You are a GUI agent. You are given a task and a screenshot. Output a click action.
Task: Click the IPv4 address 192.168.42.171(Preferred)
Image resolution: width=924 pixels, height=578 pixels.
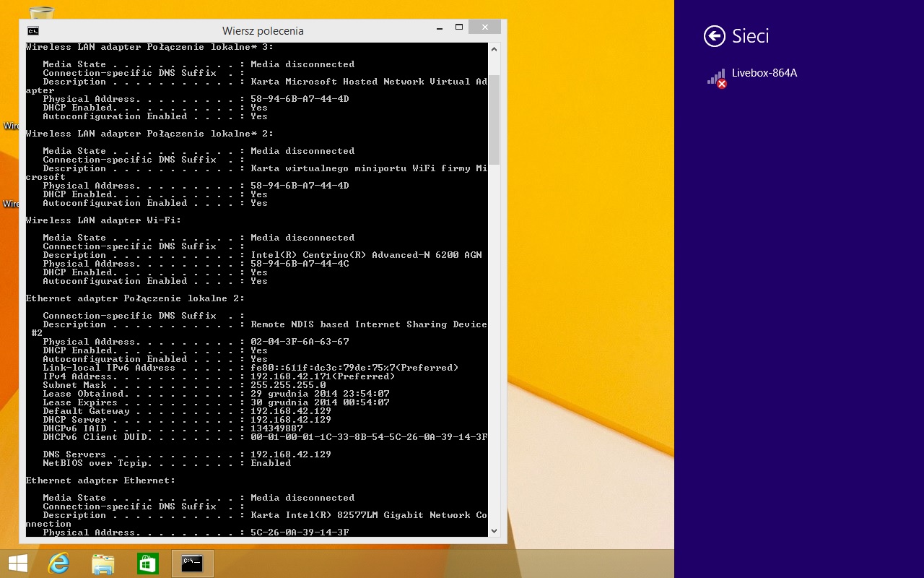[x=323, y=376]
